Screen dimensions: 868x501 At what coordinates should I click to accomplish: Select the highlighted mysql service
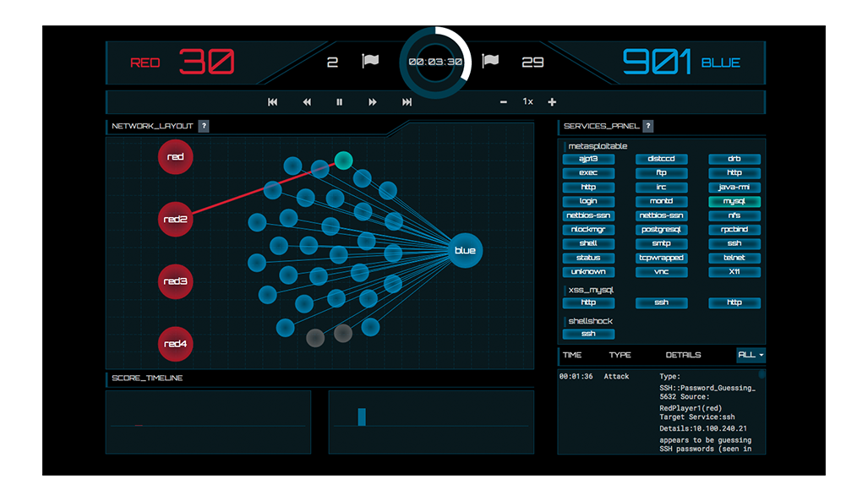point(734,202)
